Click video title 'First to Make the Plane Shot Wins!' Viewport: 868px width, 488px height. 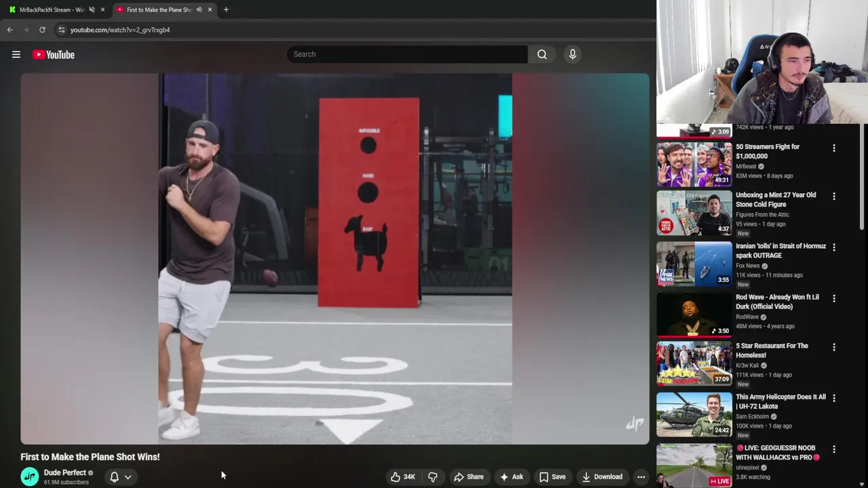point(90,457)
